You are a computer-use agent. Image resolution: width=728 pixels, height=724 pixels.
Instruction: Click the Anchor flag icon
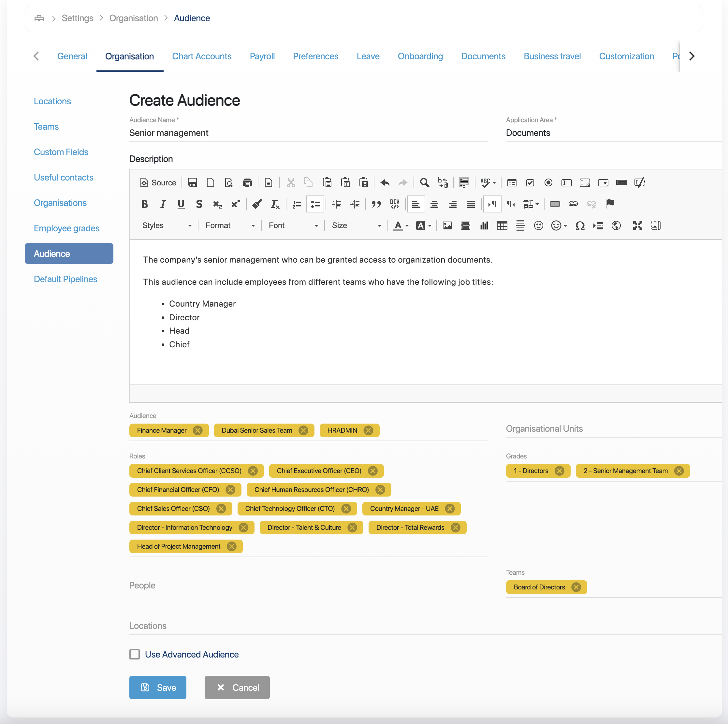click(x=610, y=204)
